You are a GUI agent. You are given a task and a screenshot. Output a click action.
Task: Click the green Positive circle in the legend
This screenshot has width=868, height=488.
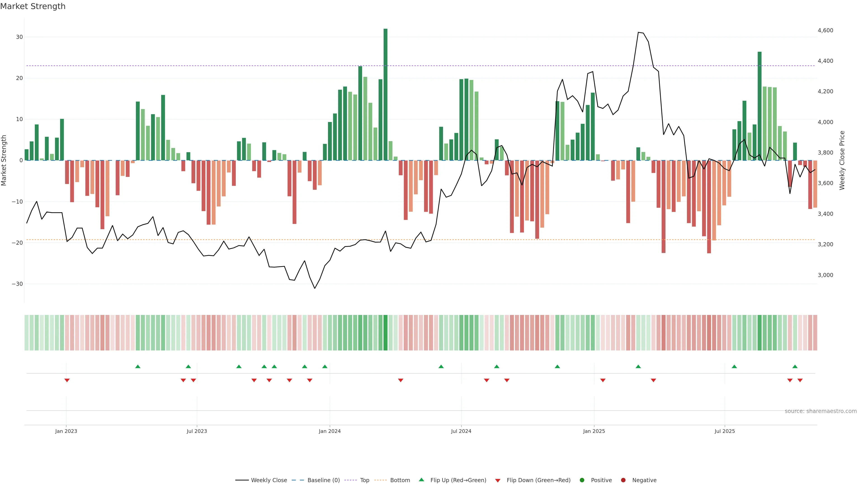(x=582, y=480)
